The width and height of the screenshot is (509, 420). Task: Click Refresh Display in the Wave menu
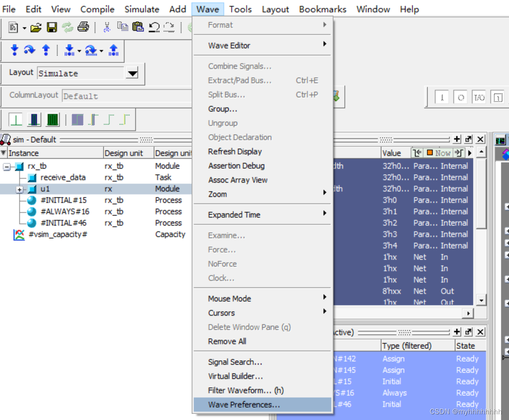[x=235, y=152]
